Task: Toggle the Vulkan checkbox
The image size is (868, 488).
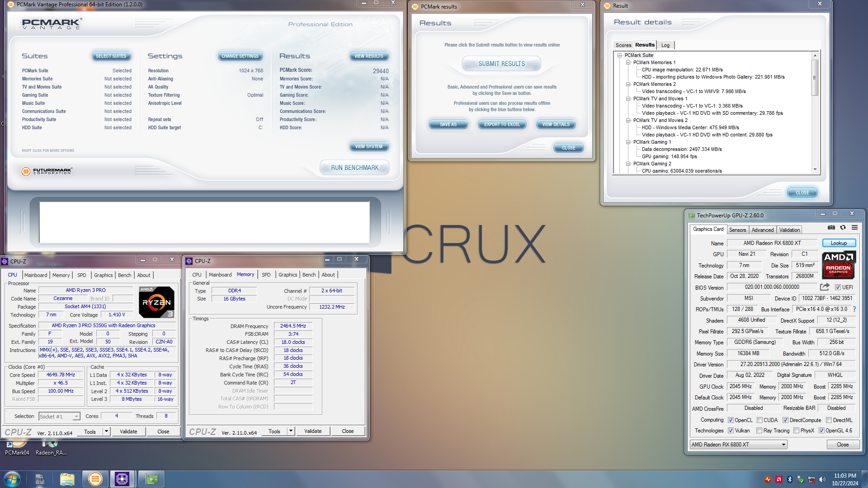Action: [731, 431]
